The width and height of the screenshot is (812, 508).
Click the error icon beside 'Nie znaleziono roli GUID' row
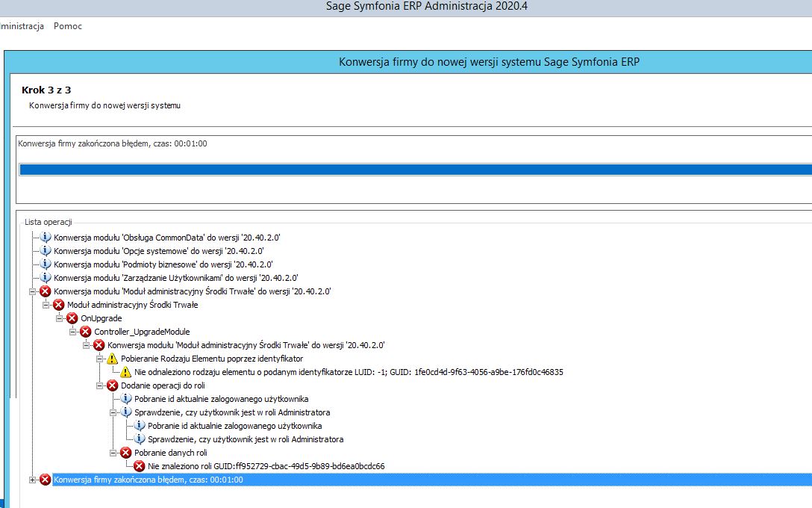pyautogui.click(x=140, y=466)
